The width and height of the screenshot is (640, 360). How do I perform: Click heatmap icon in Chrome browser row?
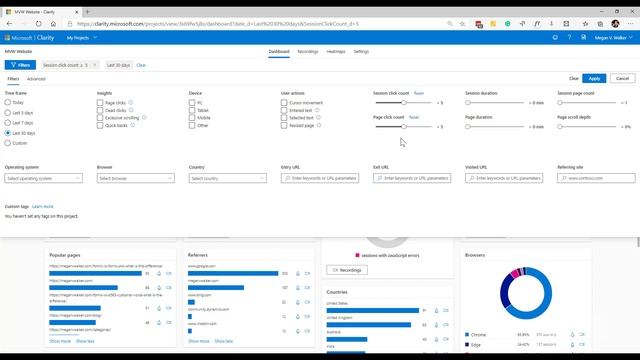click(572, 335)
